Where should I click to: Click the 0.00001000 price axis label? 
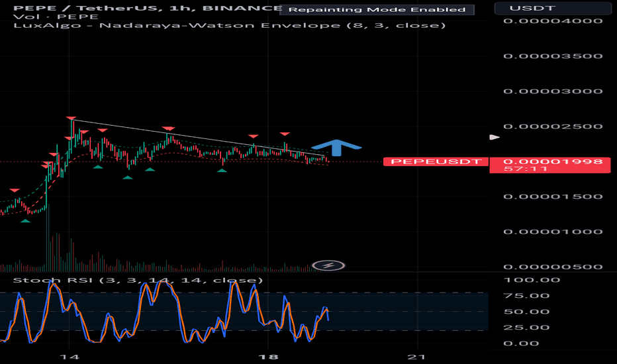coord(553,232)
